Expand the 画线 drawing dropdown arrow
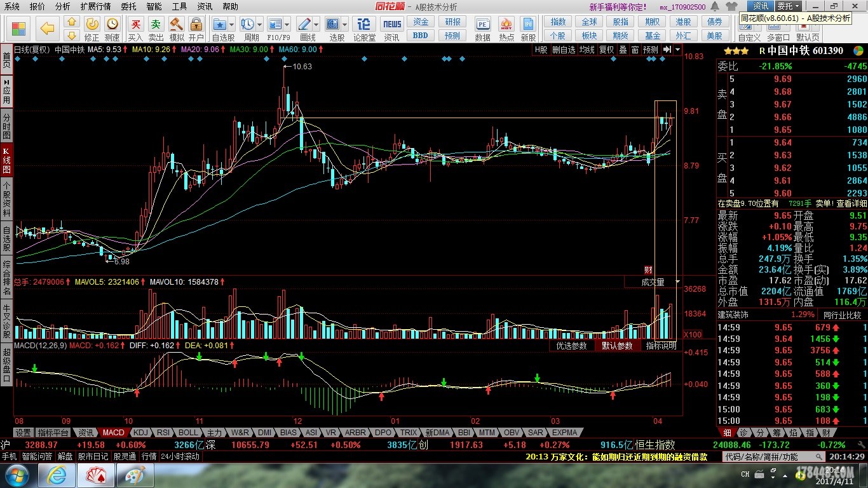The height and width of the screenshot is (488, 868). pyautogui.click(x=316, y=25)
